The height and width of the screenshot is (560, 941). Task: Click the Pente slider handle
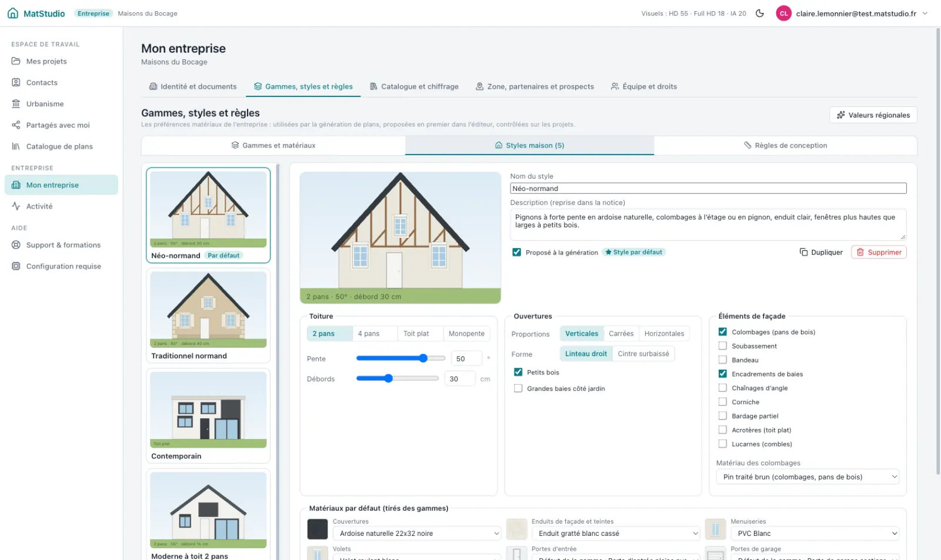pos(423,358)
